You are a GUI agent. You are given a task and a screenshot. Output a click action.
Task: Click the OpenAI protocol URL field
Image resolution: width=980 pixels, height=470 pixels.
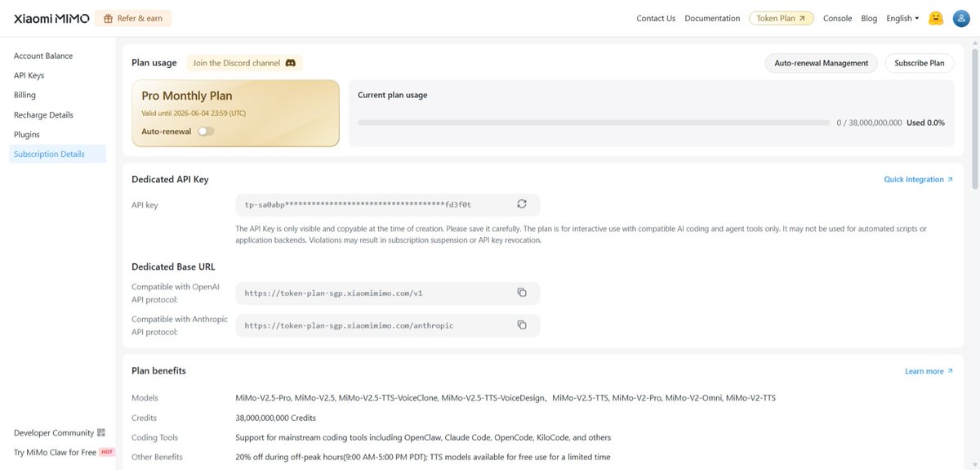[x=387, y=293]
